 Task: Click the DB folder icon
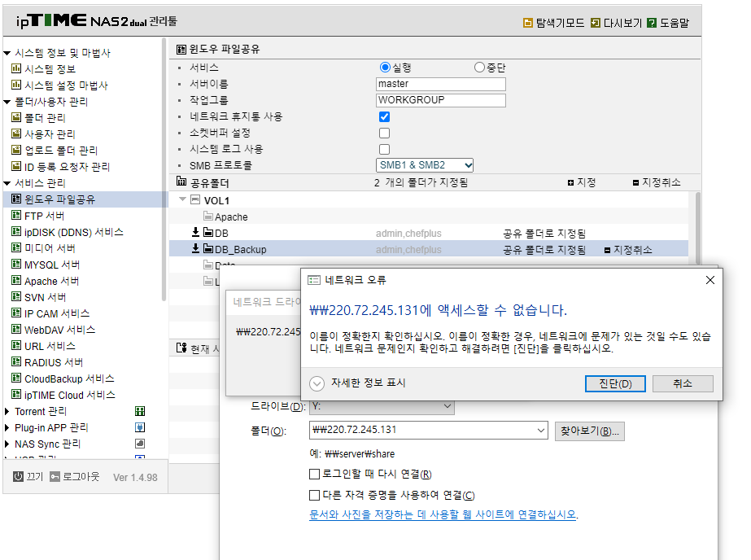[x=208, y=232]
